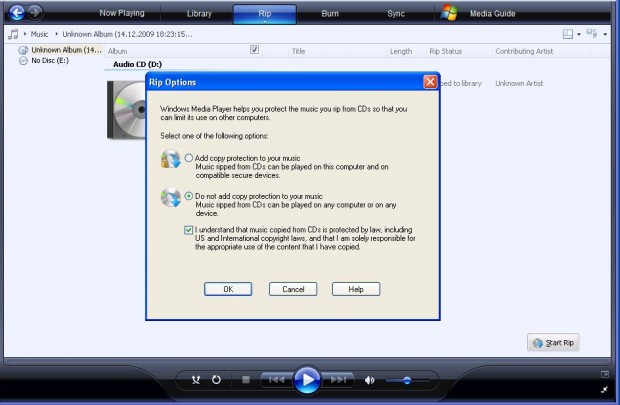Viewport: 620px width, 405px height.
Task: Open the layout options icon
Action: click(x=568, y=34)
